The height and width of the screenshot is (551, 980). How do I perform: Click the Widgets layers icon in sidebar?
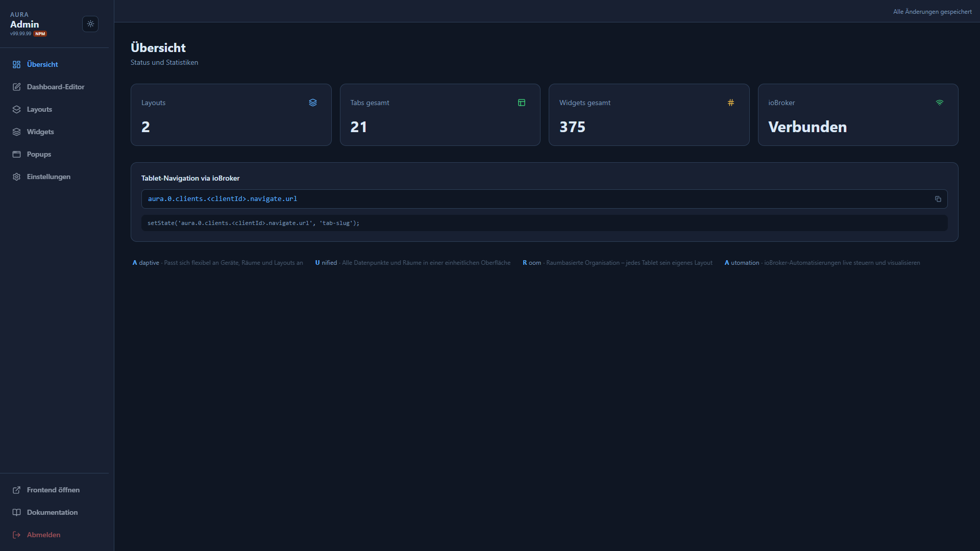click(16, 132)
